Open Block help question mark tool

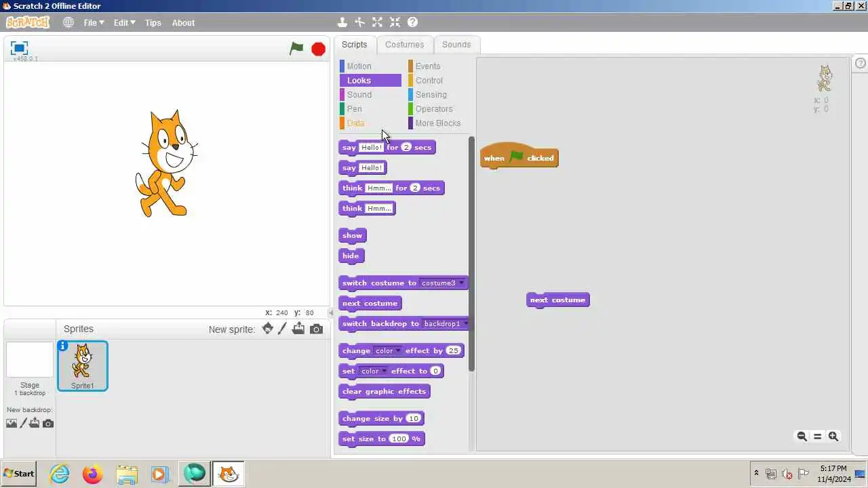pos(412,22)
